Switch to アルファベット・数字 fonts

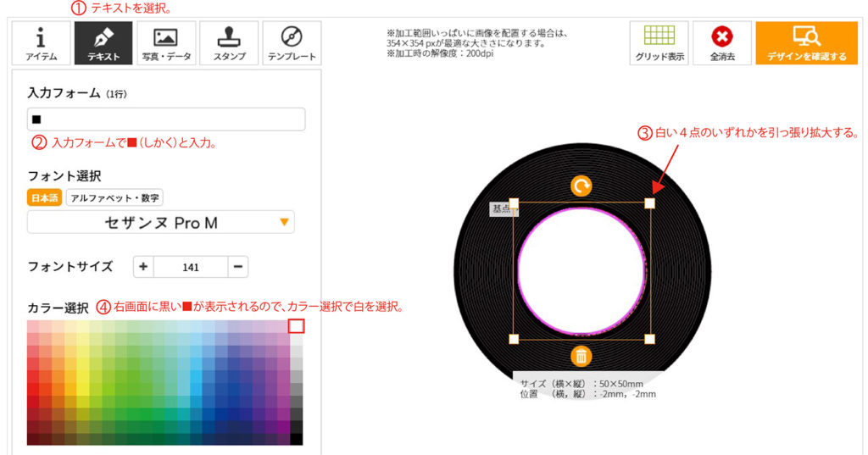[114, 197]
